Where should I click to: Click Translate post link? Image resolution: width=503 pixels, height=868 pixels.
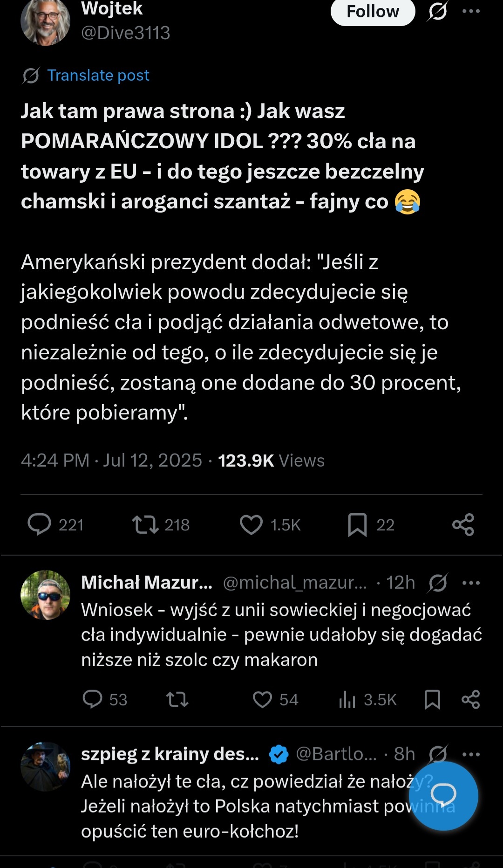tap(98, 76)
